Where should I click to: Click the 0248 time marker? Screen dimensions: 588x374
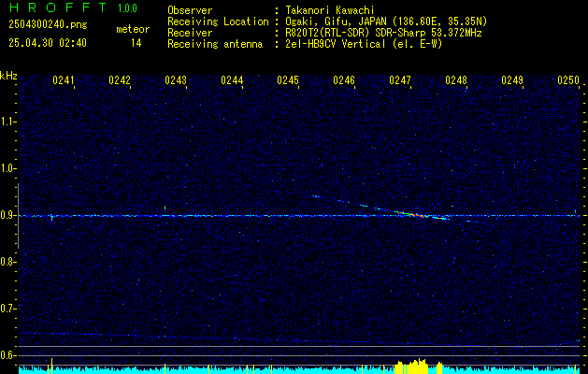coord(456,80)
